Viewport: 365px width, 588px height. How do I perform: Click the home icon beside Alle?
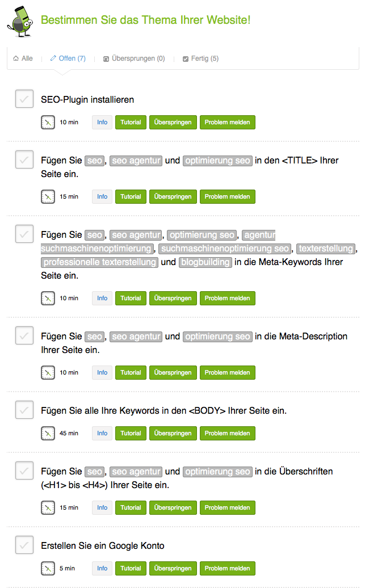[16, 58]
